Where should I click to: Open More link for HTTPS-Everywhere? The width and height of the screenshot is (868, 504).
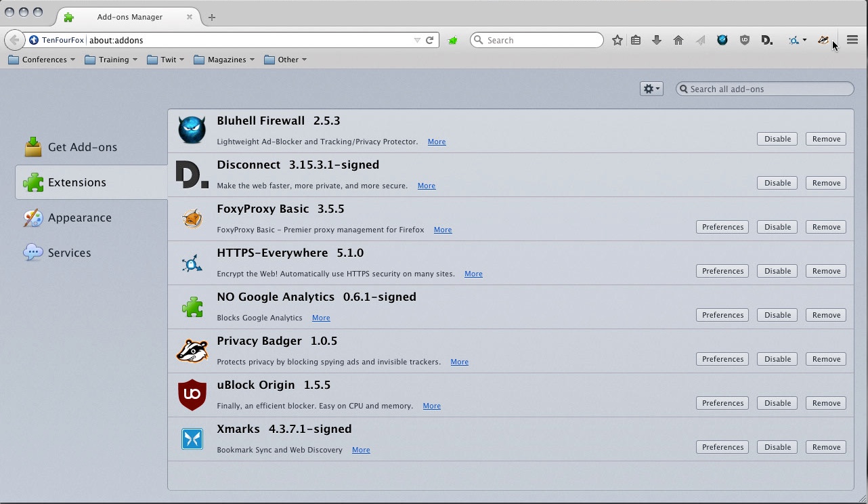(x=473, y=274)
